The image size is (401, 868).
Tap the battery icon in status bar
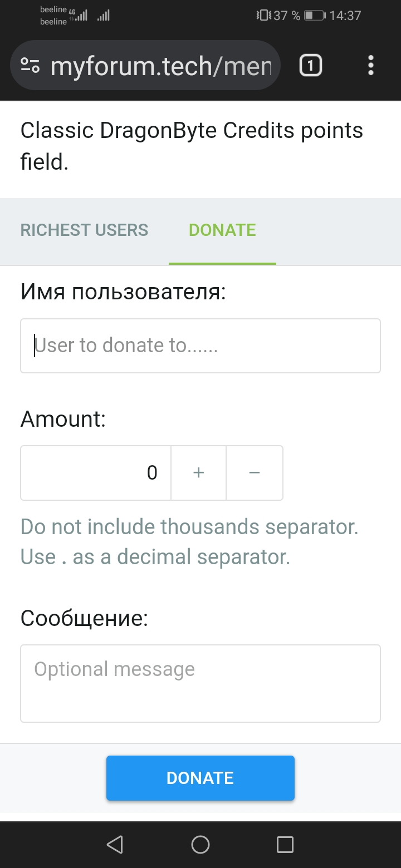[x=315, y=16]
